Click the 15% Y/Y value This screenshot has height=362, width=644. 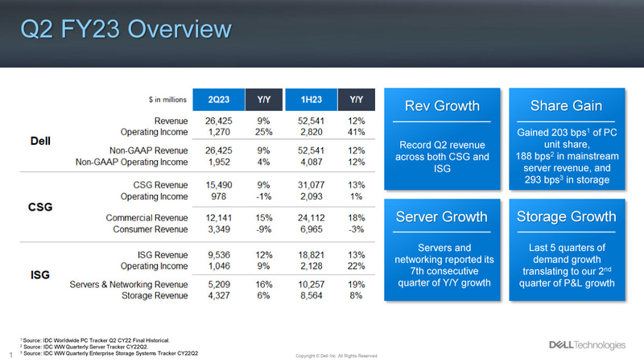(x=264, y=218)
